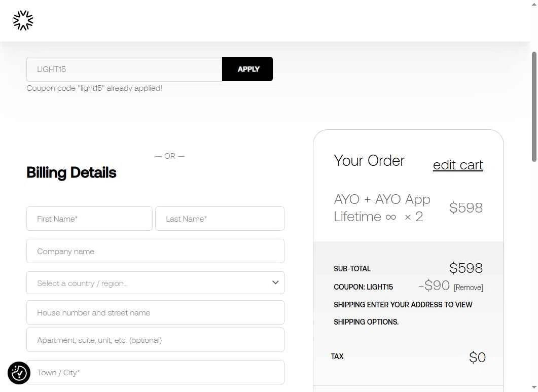Screen dimensions: 538x392
Task: Click the -$90 coupon discount value
Action: [434, 286]
